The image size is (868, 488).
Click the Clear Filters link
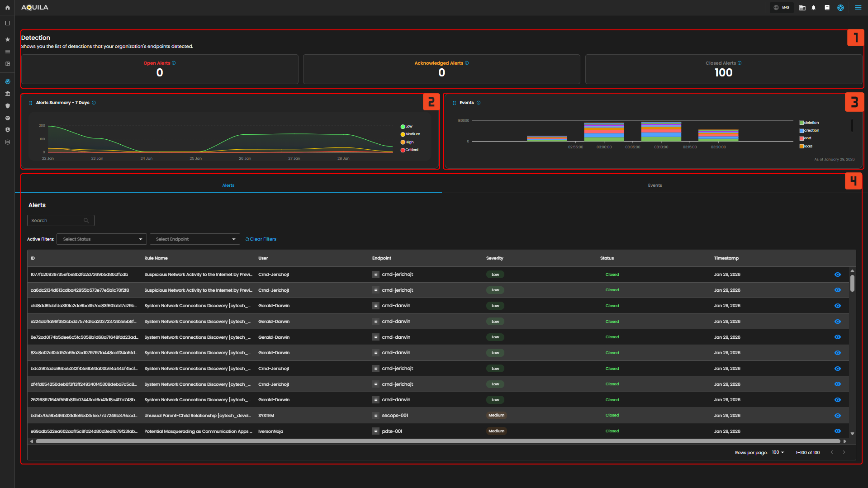pyautogui.click(x=261, y=239)
